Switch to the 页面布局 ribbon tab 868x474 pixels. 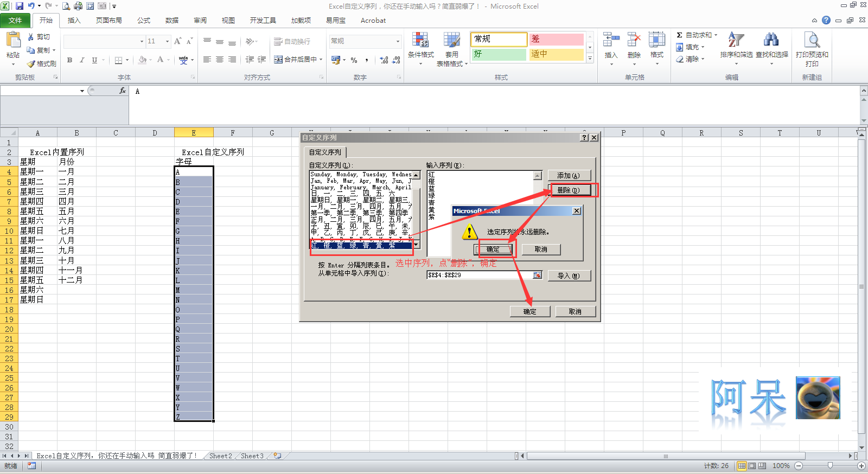109,20
